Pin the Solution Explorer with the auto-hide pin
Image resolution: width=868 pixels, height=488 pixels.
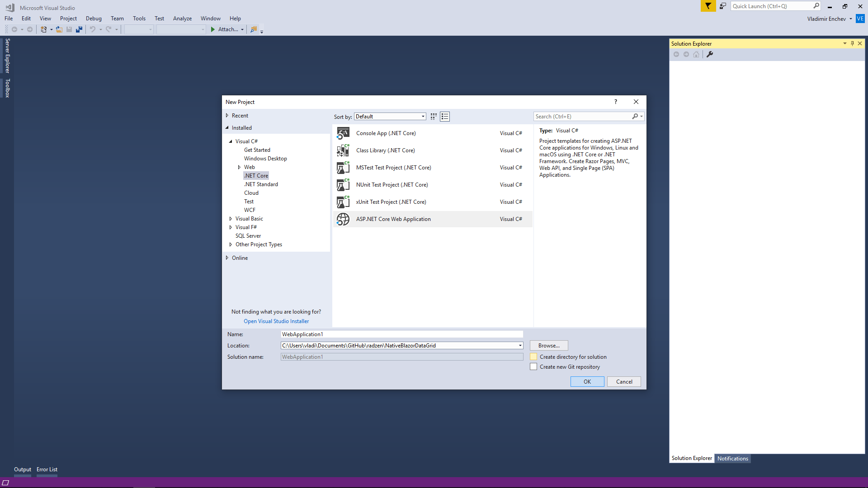[852, 43]
